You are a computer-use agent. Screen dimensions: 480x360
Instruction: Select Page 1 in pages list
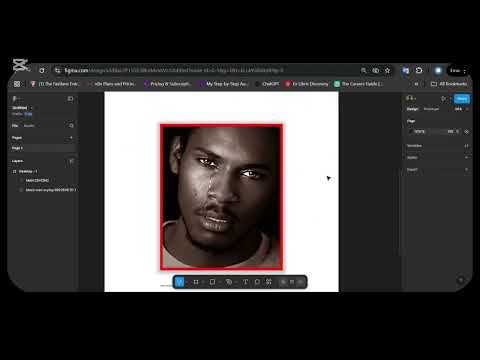tap(43, 148)
